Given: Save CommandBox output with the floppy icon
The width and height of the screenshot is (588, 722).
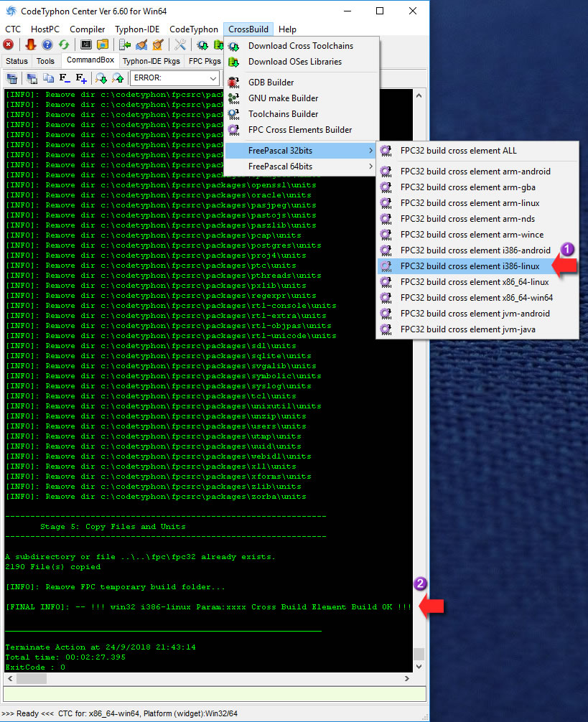Looking at the screenshot, I should (x=32, y=78).
